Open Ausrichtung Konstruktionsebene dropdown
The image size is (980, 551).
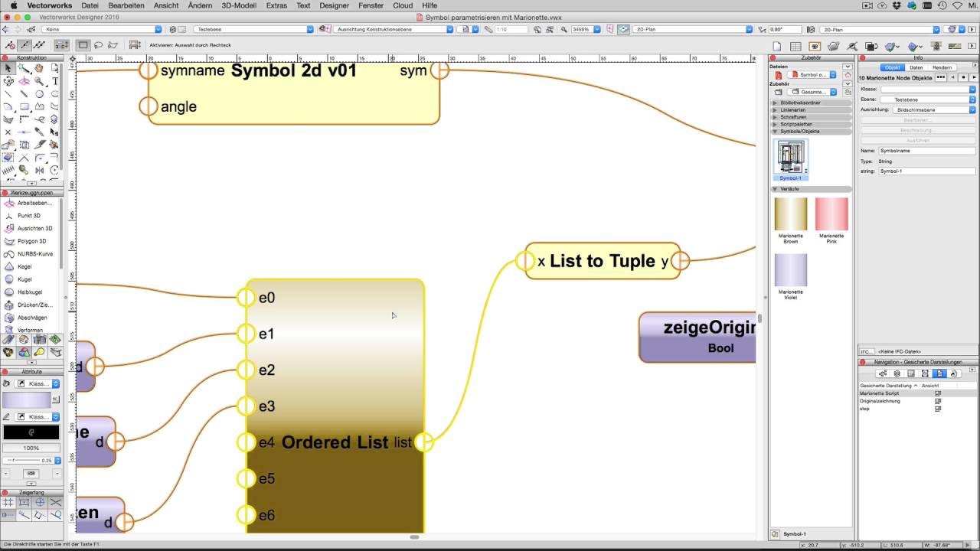coord(394,30)
